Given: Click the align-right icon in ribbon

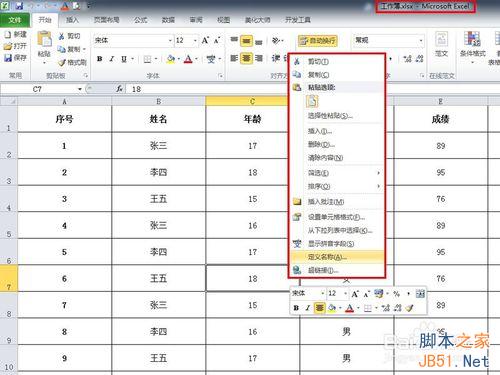Looking at the screenshot, I should 259,59.
